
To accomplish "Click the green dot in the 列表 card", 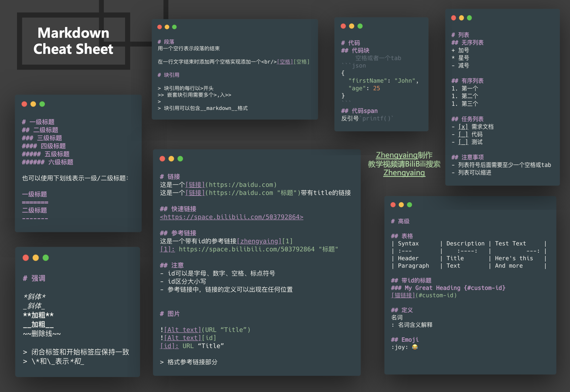I will coord(469,18).
